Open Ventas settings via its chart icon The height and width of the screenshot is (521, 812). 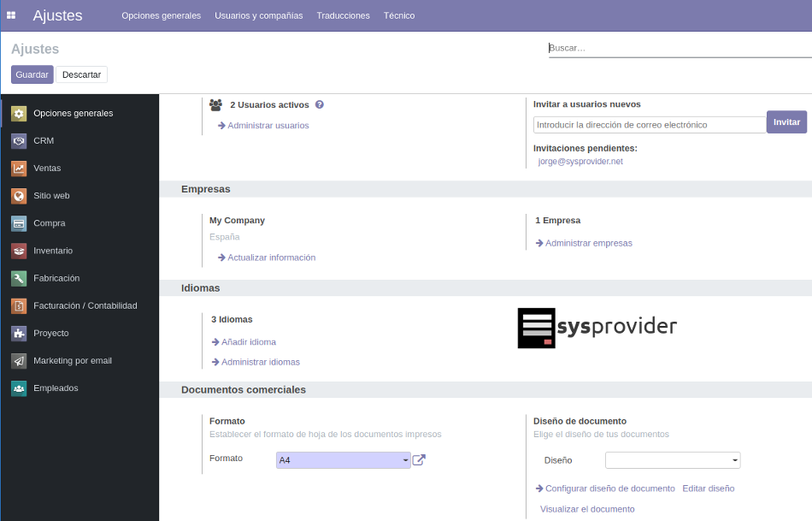pyautogui.click(x=19, y=169)
